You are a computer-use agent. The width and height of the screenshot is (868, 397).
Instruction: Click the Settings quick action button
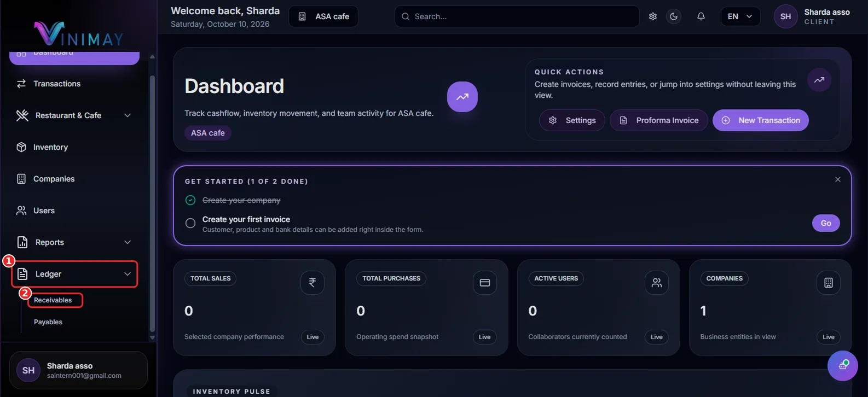coord(572,120)
